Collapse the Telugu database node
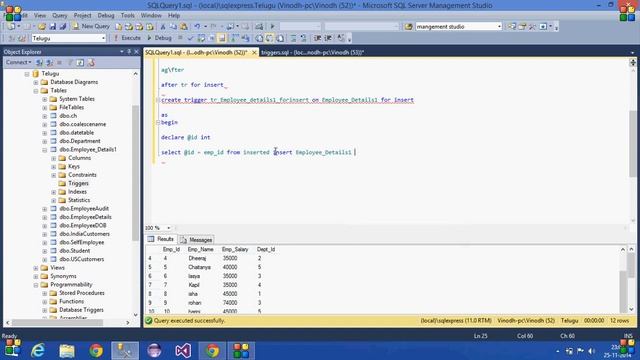This screenshot has height=360, width=640. [27, 74]
